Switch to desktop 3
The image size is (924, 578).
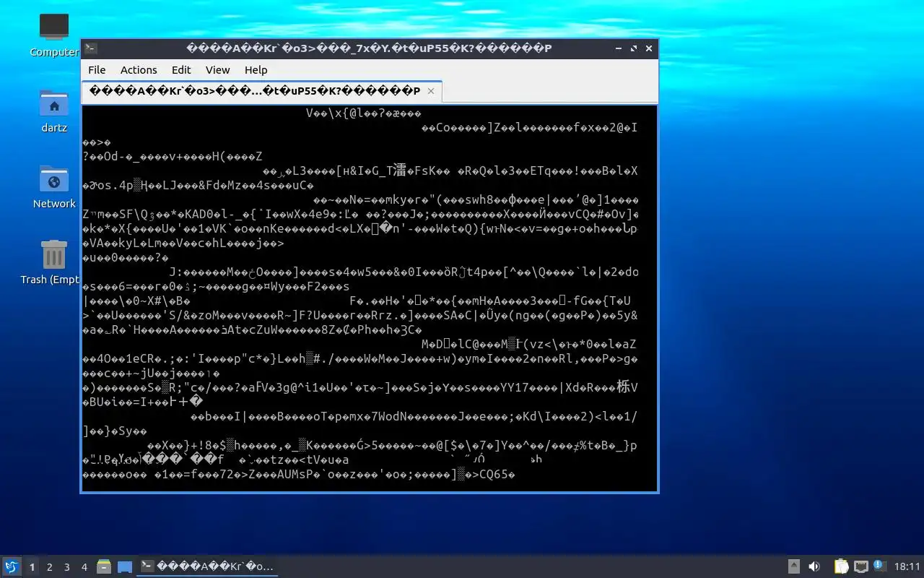click(67, 567)
